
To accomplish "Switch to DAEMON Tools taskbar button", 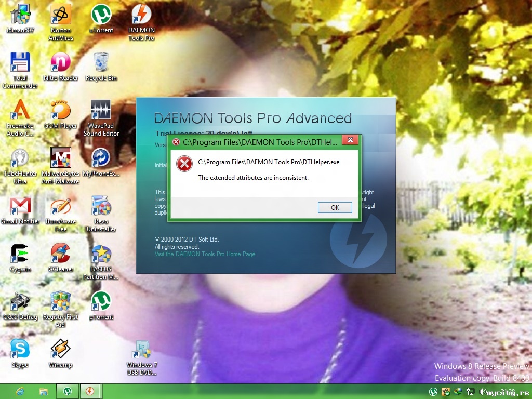I will tap(90, 391).
